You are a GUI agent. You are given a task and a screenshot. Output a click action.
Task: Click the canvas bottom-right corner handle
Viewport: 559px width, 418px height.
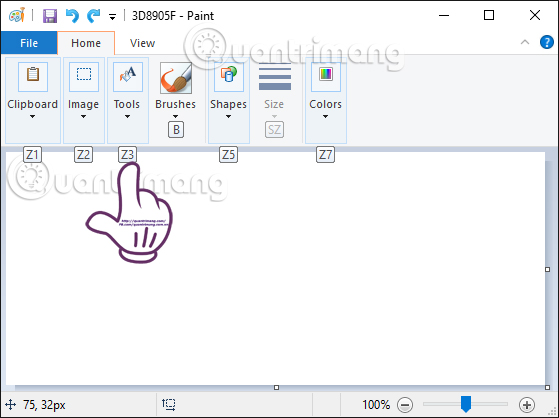tap(548, 387)
